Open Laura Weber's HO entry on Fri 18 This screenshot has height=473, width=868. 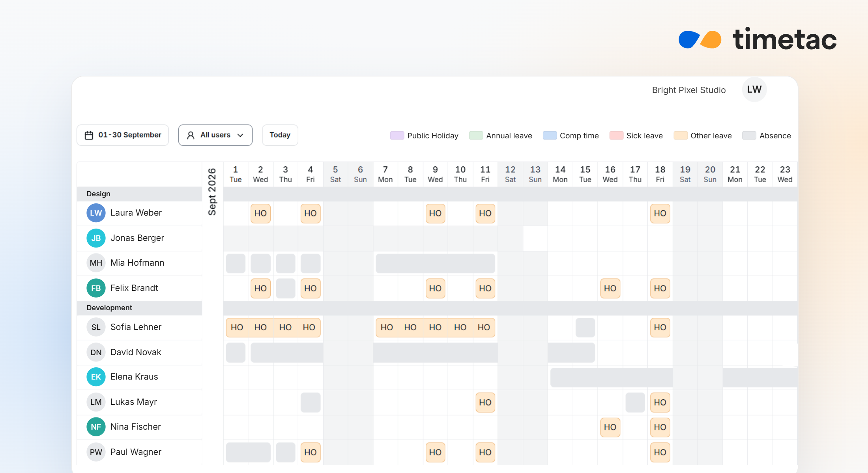660,213
